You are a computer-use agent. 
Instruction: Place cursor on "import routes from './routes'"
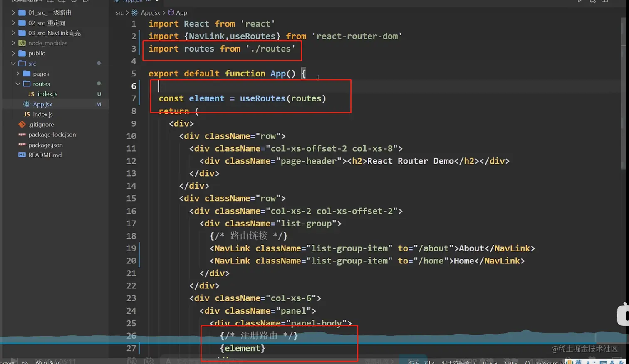point(222,49)
